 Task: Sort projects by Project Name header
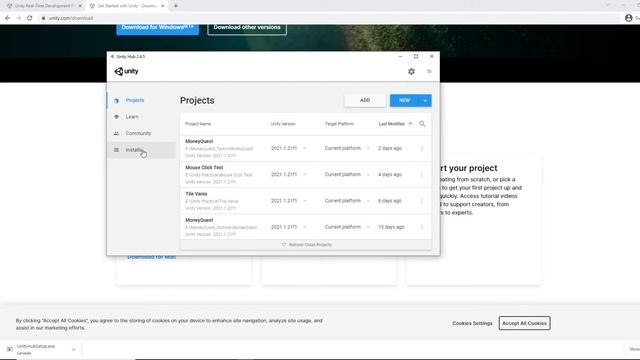pyautogui.click(x=198, y=124)
